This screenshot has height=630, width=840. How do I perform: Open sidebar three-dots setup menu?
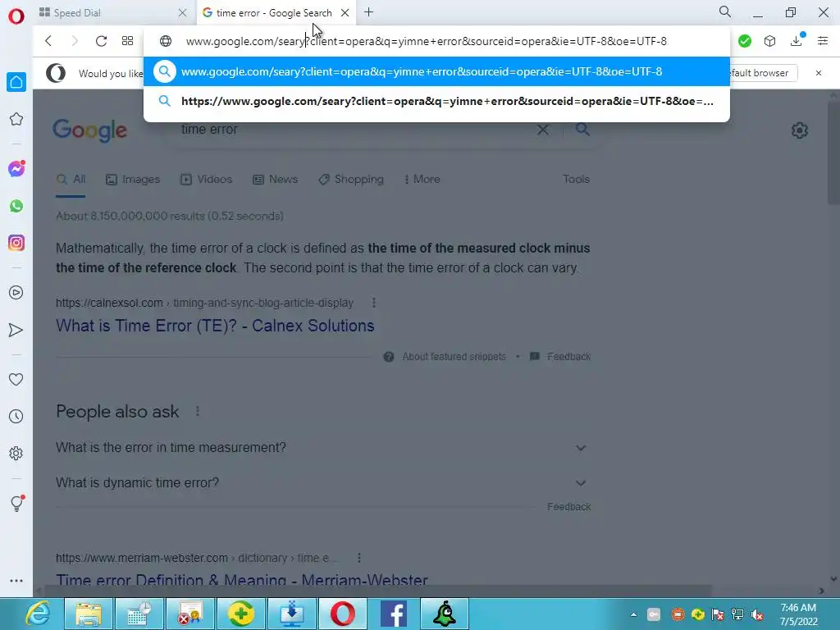pyautogui.click(x=16, y=581)
